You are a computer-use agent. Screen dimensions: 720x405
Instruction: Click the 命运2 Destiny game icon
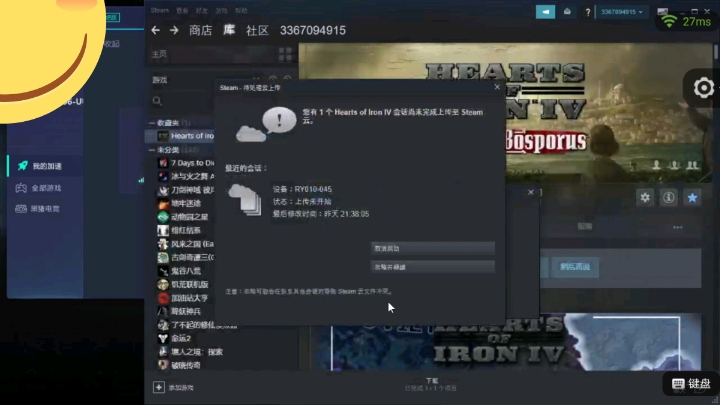tap(163, 338)
